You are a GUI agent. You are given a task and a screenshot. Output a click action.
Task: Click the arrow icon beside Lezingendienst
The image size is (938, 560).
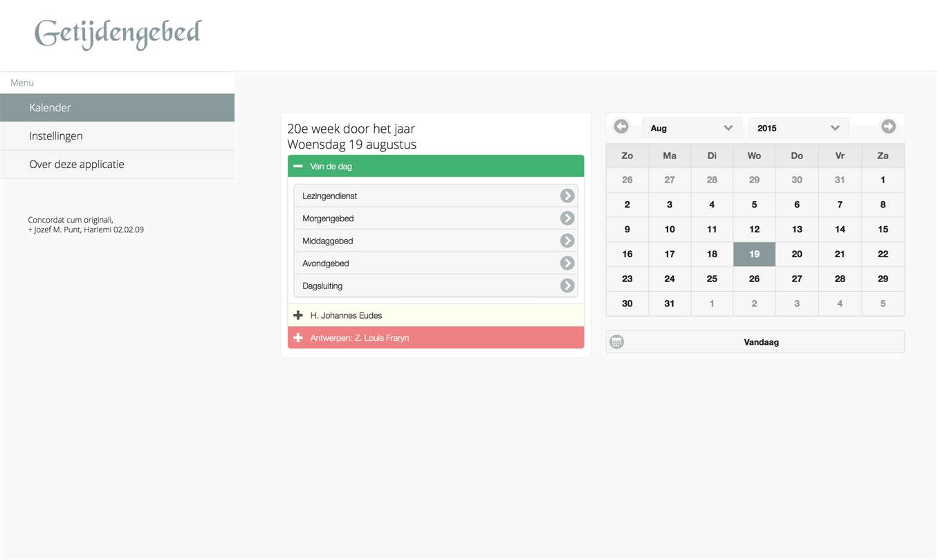567,196
